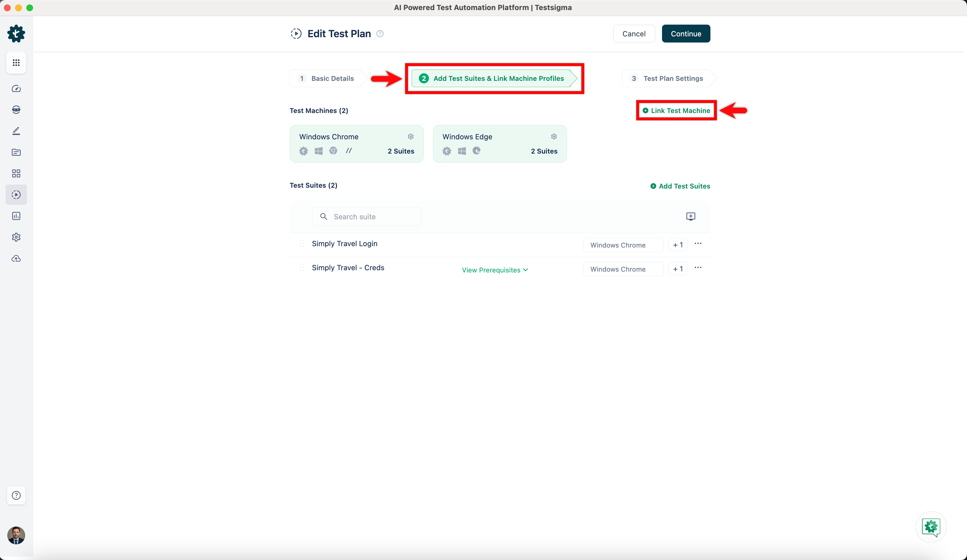Click the Test Plans play icon in sidebar
This screenshot has width=967, height=560.
point(16,195)
